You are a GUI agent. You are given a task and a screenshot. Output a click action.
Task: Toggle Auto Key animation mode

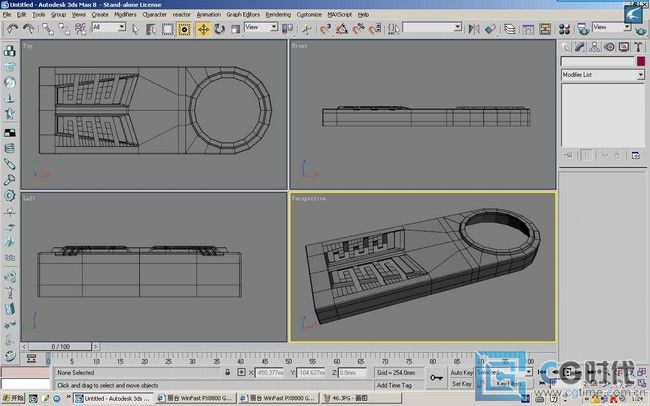point(461,372)
